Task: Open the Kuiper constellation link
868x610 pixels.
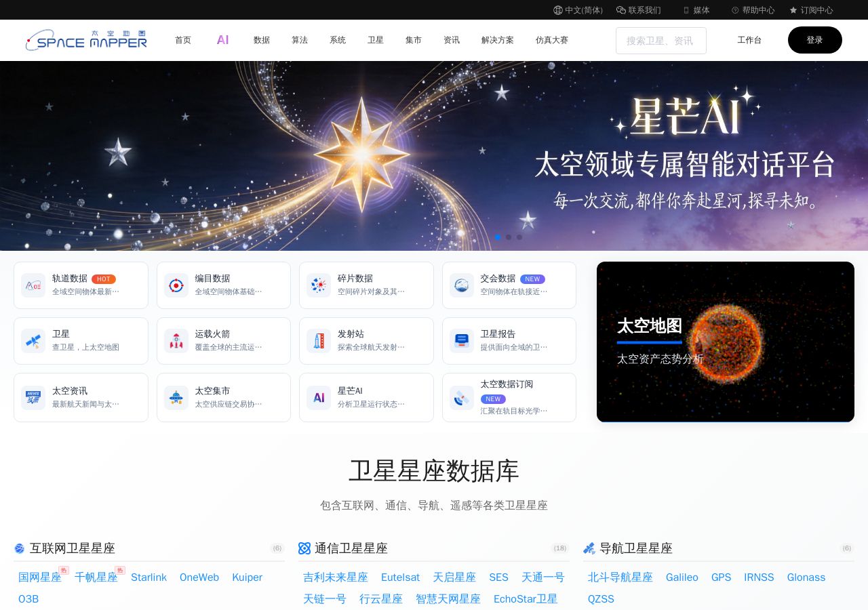Action: [247, 577]
